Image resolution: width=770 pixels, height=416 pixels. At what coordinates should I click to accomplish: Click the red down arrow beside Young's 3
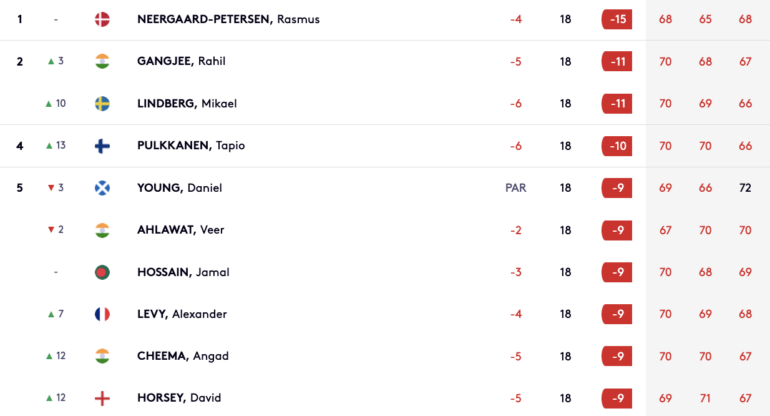[51, 188]
